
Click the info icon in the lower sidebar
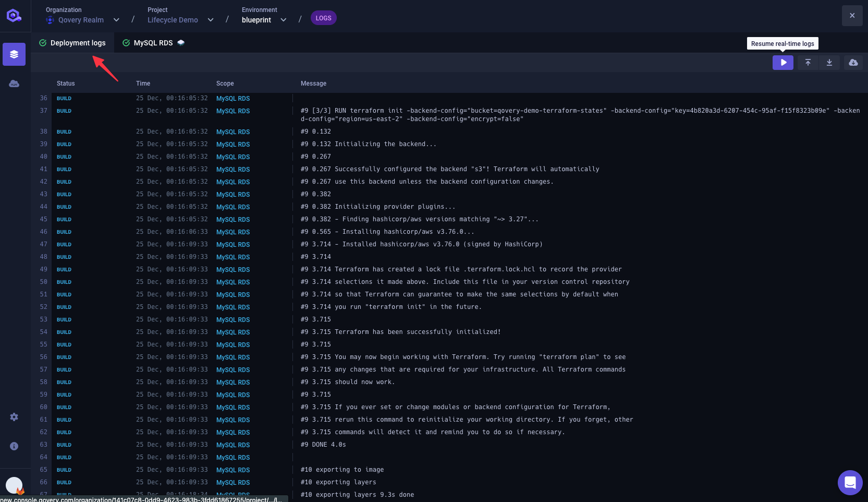14,446
